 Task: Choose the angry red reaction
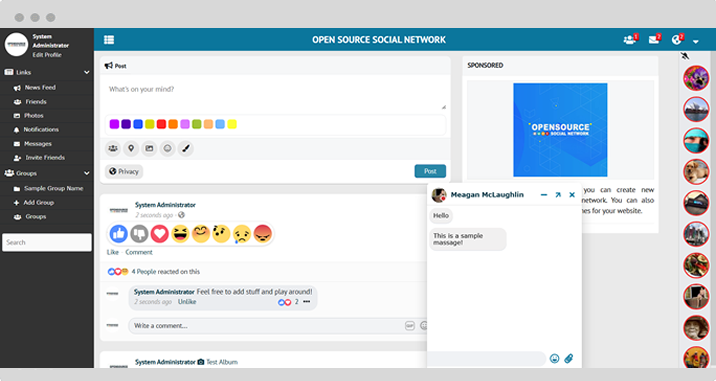coord(263,234)
